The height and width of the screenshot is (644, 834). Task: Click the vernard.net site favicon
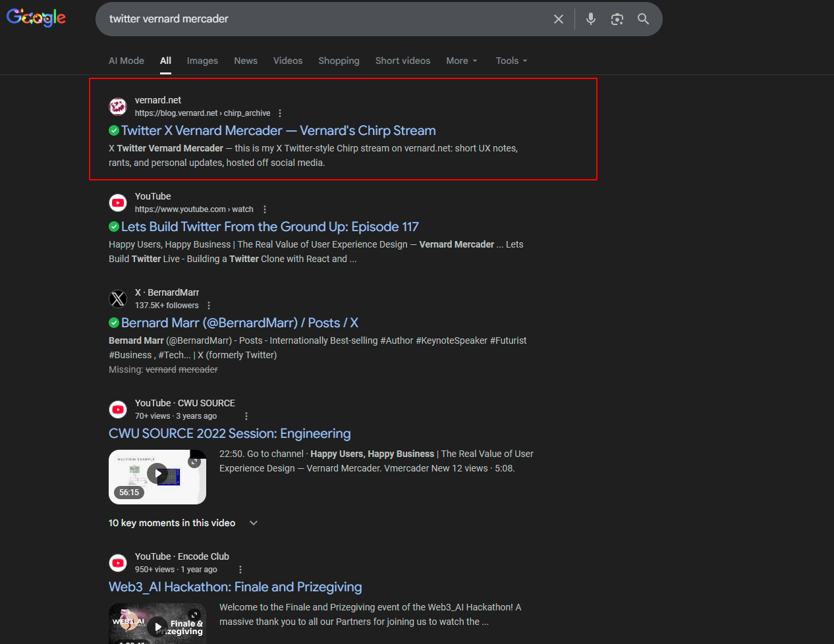point(118,107)
